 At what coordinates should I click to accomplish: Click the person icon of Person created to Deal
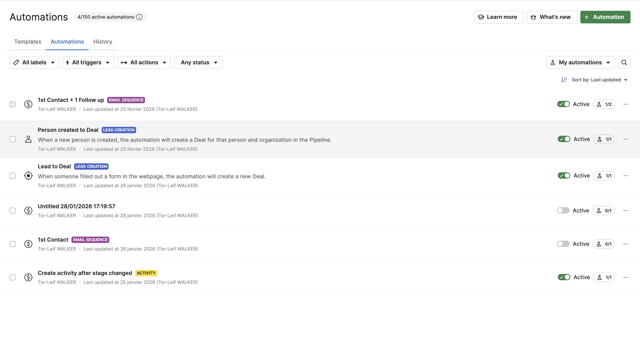pyautogui.click(x=28, y=139)
